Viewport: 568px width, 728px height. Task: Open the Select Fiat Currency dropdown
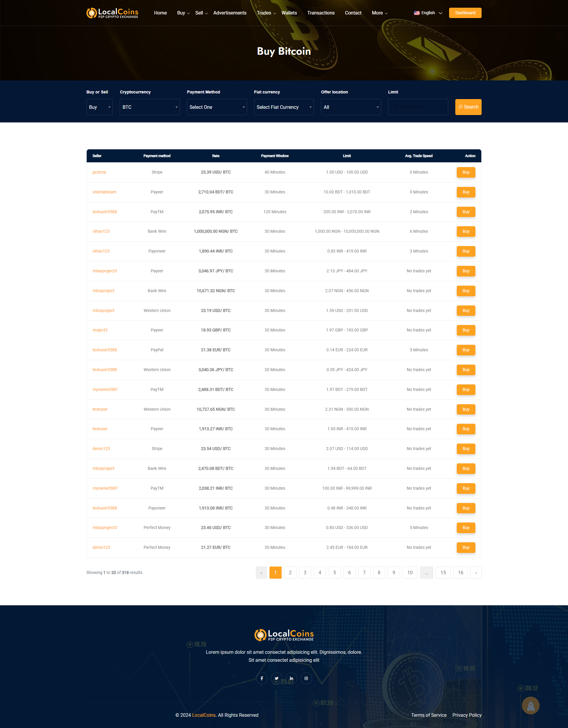pos(284,107)
